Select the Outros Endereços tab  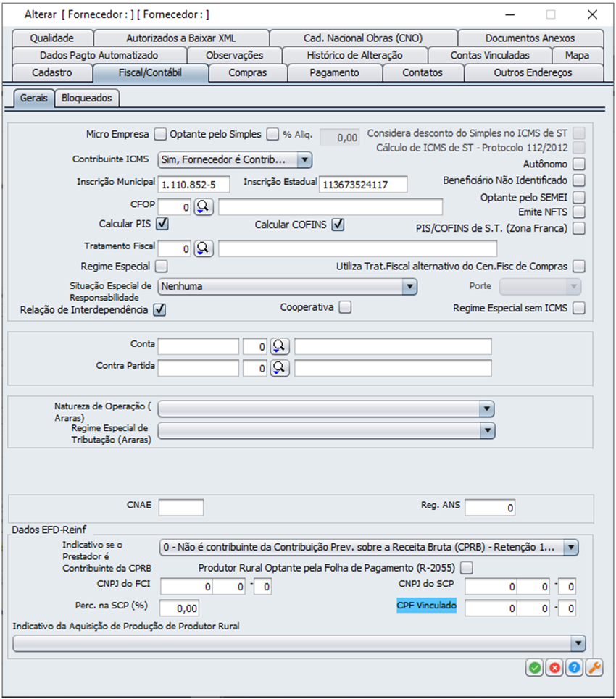point(533,72)
